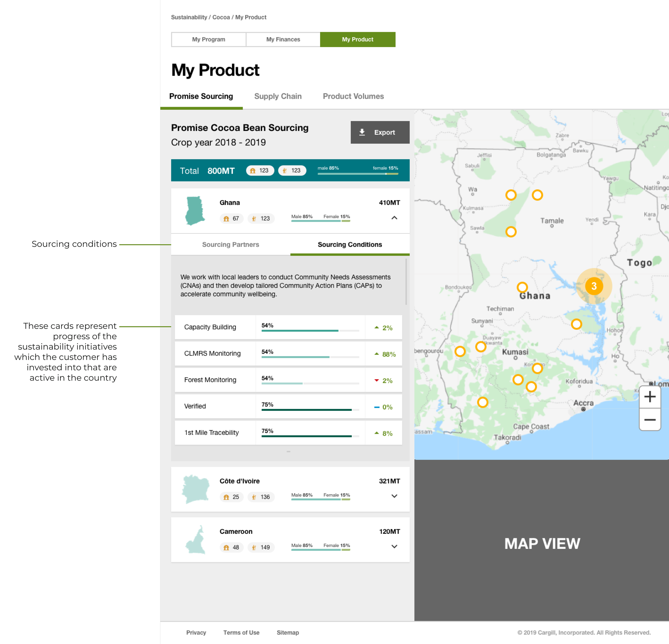Collapse the Ghana country card

point(394,218)
